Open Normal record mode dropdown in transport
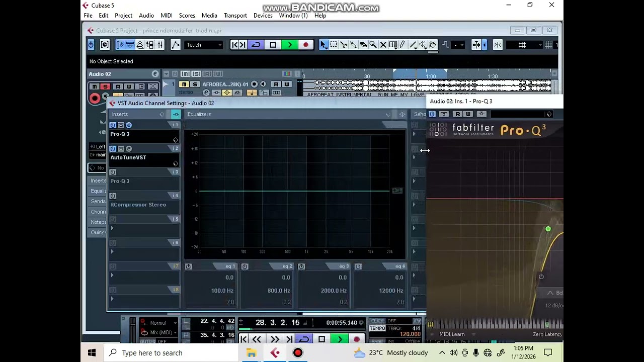The height and width of the screenshot is (362, 644). point(159,323)
